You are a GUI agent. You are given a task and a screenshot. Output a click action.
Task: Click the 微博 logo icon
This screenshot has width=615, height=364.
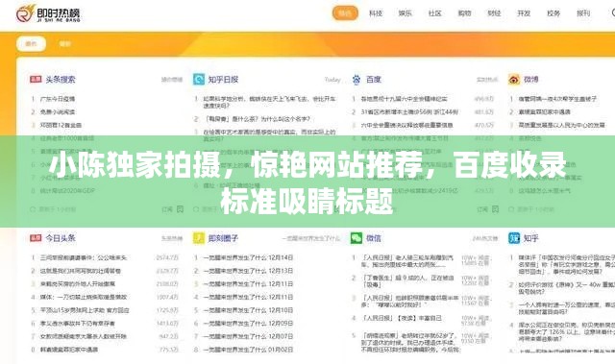514,80
